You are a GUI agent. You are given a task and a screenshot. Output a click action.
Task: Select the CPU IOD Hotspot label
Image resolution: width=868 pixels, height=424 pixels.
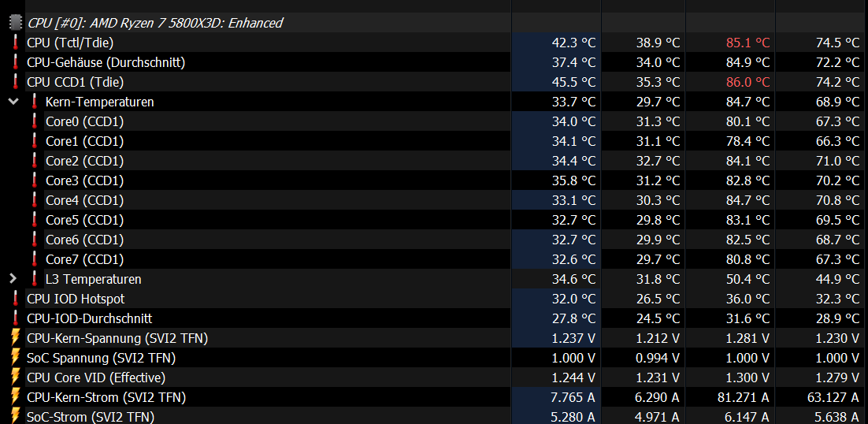[x=76, y=299]
